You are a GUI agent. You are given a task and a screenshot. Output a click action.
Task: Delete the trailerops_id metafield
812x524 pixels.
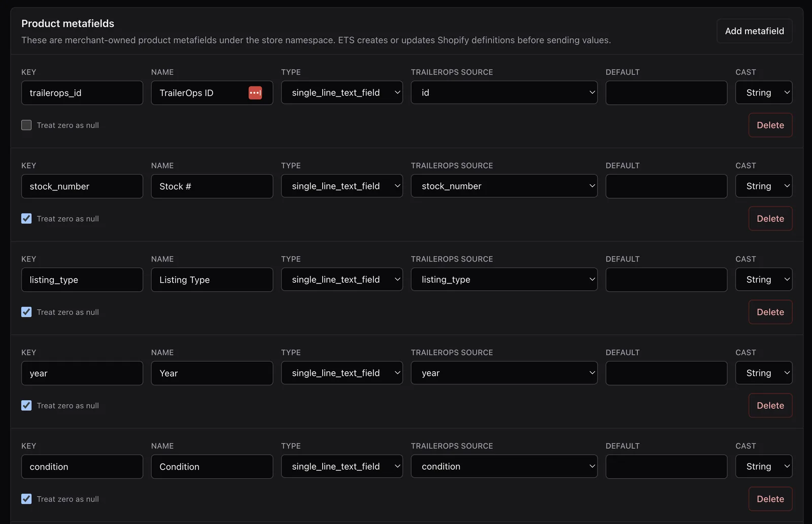770,125
